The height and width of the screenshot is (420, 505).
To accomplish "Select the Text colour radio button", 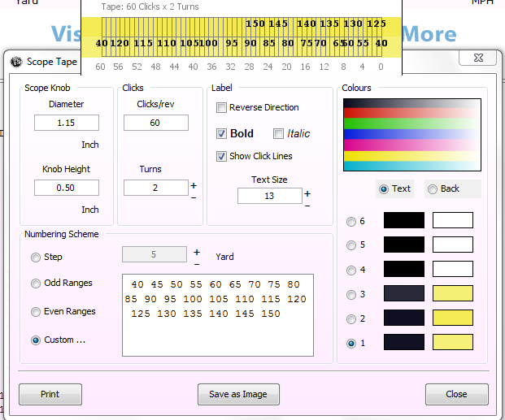I will tap(384, 189).
